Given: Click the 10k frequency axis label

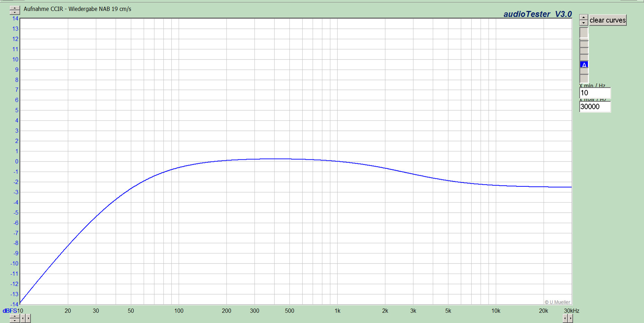Looking at the screenshot, I should click(496, 311).
